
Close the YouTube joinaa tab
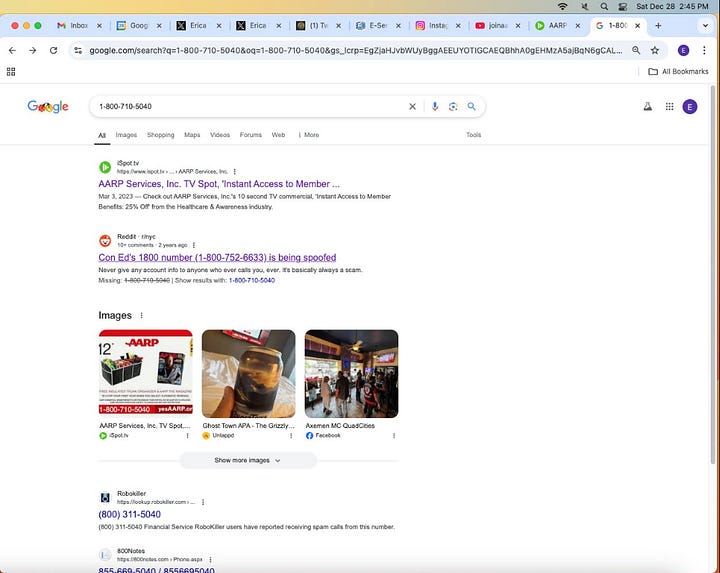click(518, 26)
